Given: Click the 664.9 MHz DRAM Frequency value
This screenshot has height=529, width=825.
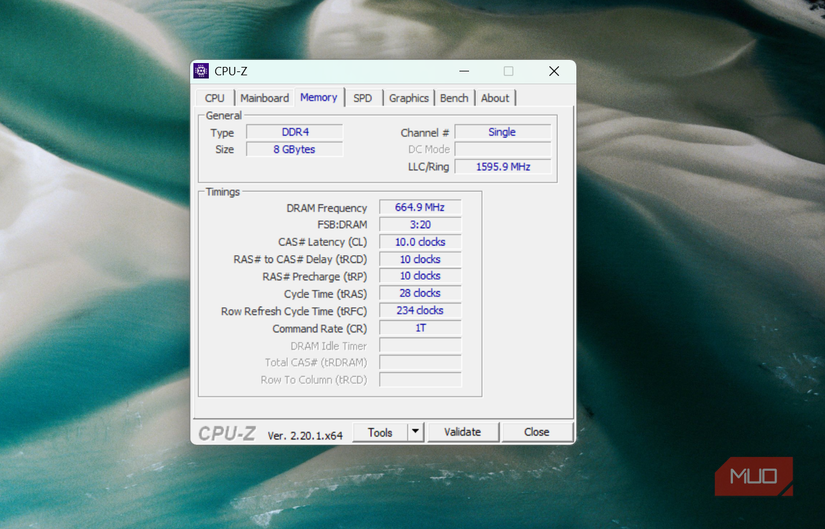Looking at the screenshot, I should pyautogui.click(x=420, y=207).
